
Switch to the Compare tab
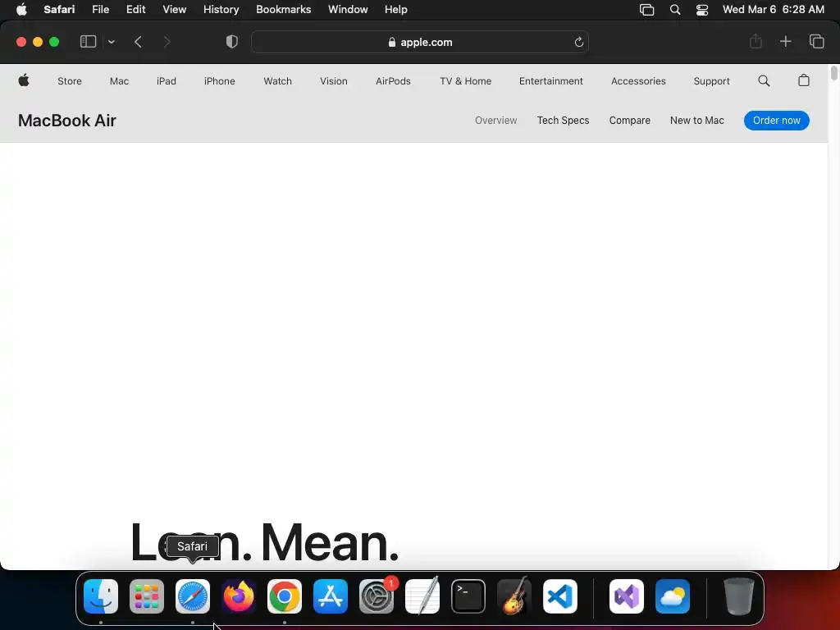coord(629,121)
